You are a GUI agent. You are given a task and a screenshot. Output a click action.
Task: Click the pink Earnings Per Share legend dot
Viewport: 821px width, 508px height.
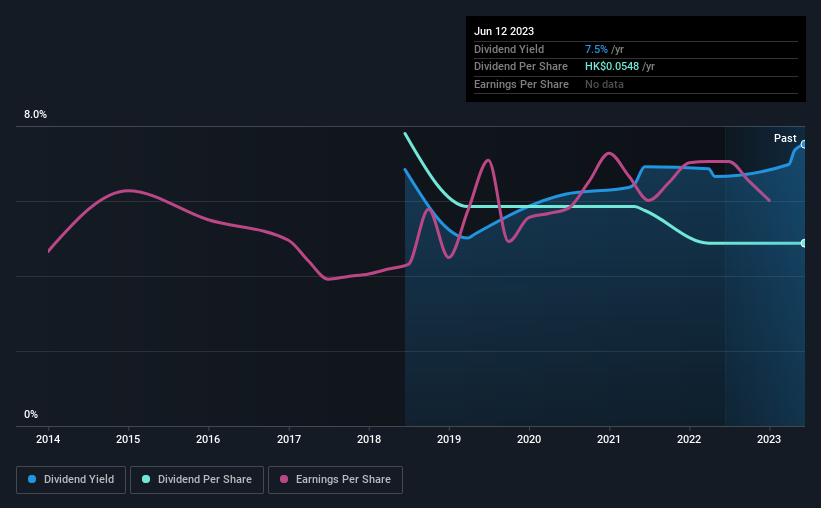pos(284,479)
